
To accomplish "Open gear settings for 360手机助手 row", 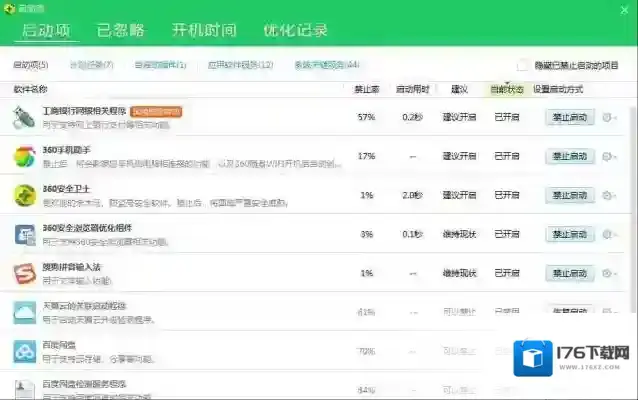I will 609,156.
